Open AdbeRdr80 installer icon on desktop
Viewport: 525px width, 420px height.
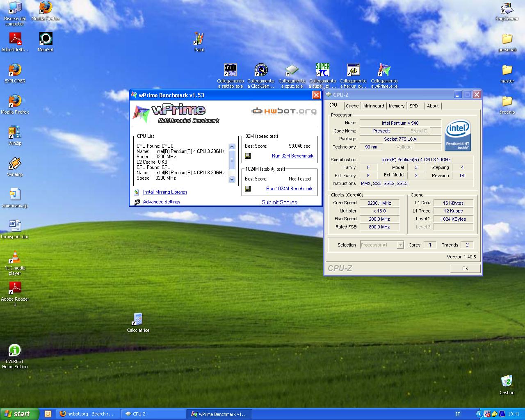click(15, 42)
